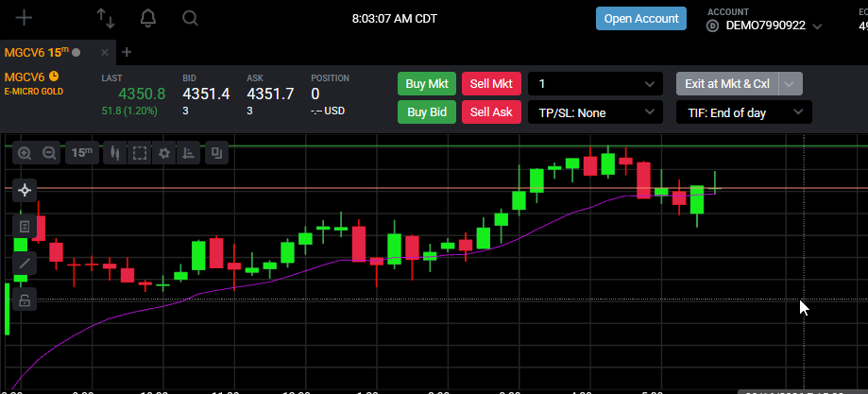Open the candlestick chart type selector
The width and height of the screenshot is (868, 394).
click(x=115, y=153)
